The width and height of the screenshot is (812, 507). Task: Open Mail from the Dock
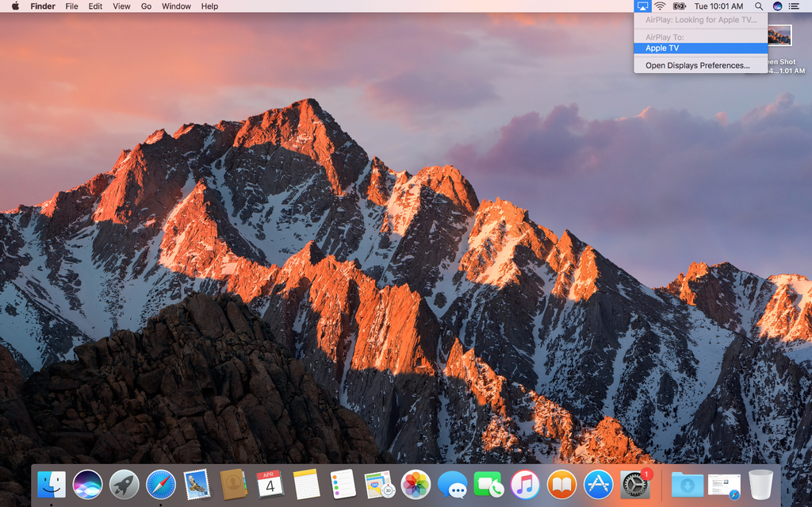click(x=197, y=485)
